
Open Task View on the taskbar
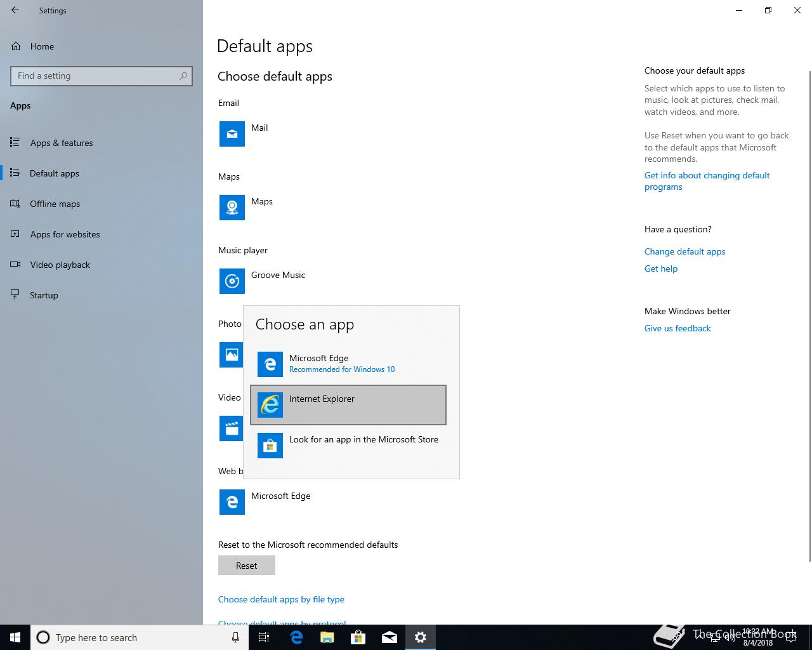coord(264,637)
